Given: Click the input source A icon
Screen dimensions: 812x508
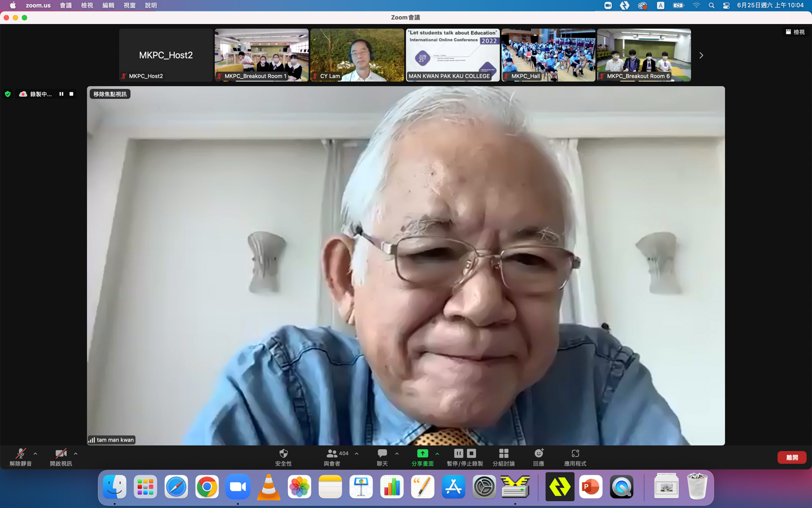Looking at the screenshot, I should (660, 6).
